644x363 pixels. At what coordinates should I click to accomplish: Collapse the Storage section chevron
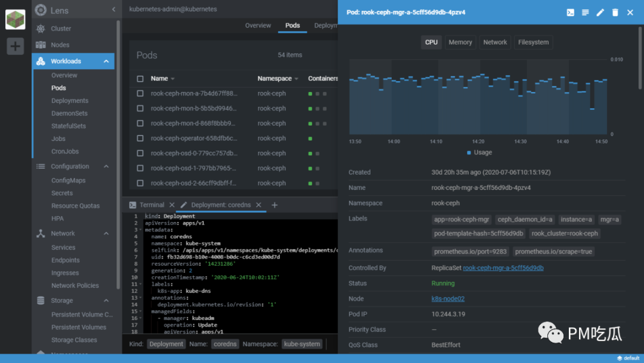(106, 300)
